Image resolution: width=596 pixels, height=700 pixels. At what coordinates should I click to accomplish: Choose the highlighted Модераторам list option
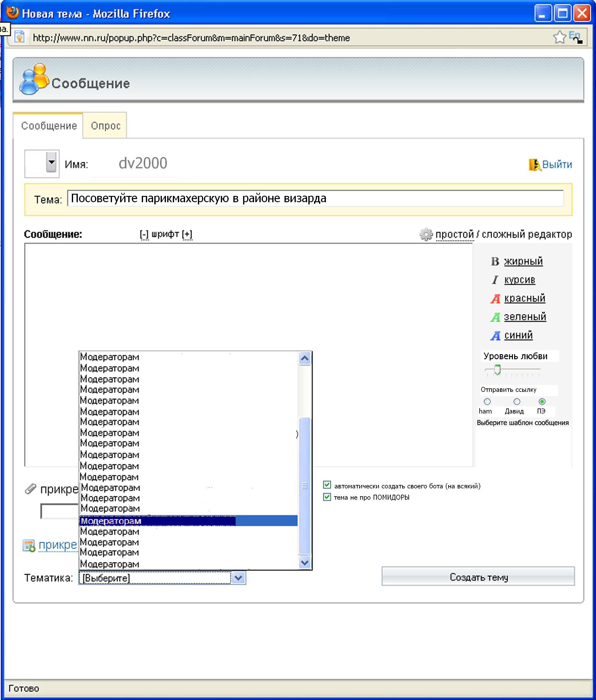pyautogui.click(x=189, y=521)
